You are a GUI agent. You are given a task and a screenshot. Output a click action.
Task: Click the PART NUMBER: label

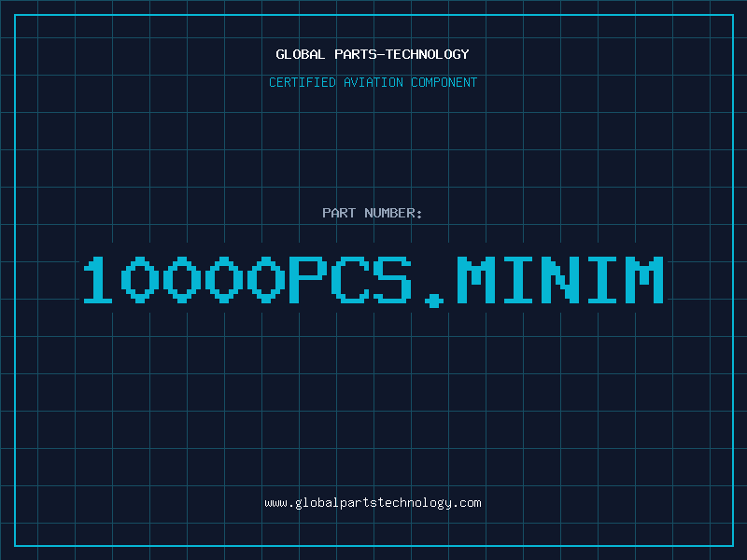point(372,213)
